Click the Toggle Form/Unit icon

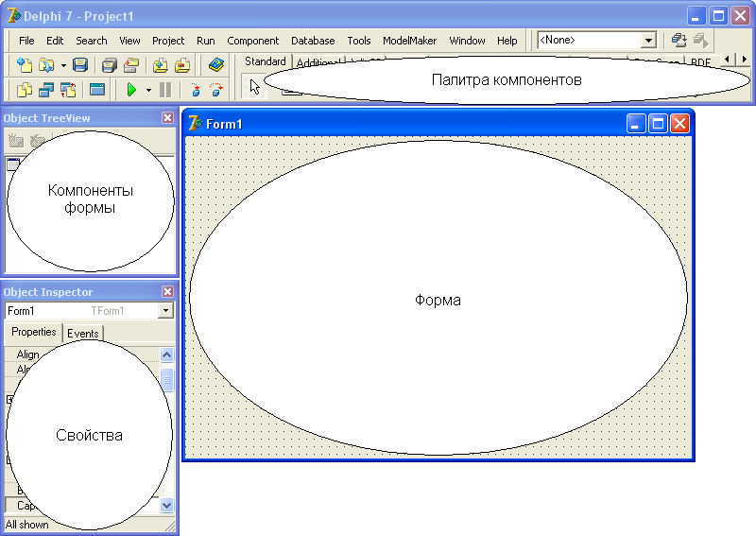67,90
